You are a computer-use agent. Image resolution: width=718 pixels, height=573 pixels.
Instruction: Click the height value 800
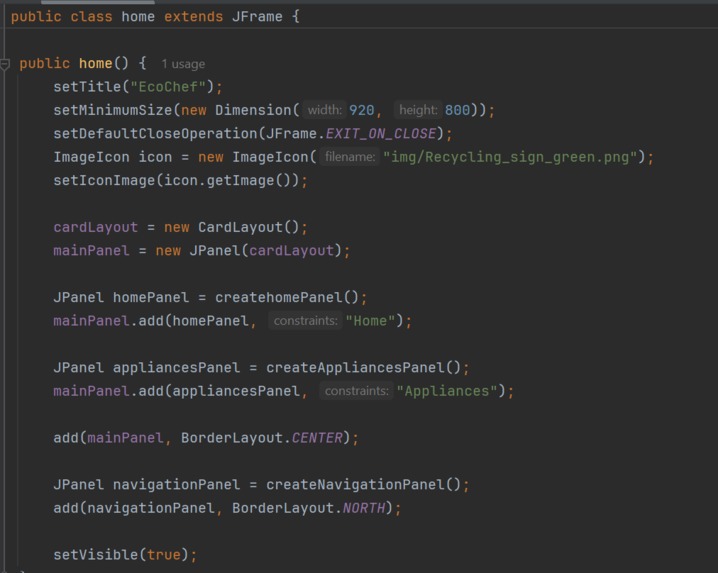[x=457, y=110]
